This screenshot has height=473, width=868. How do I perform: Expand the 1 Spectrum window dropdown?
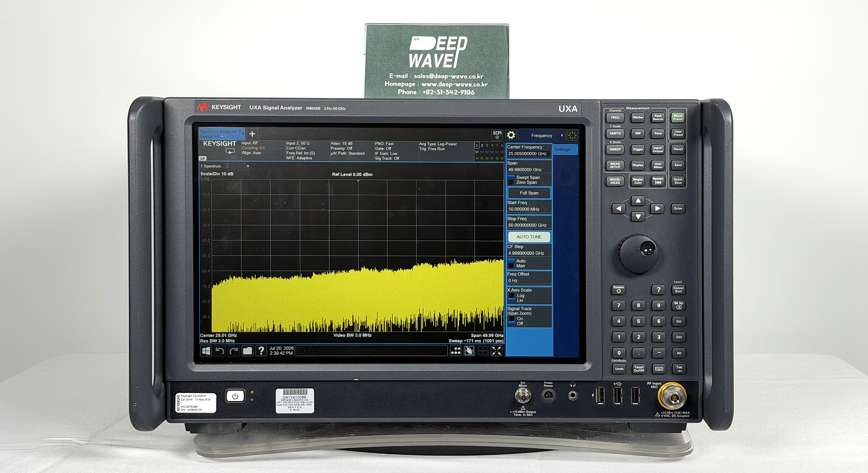click(248, 166)
